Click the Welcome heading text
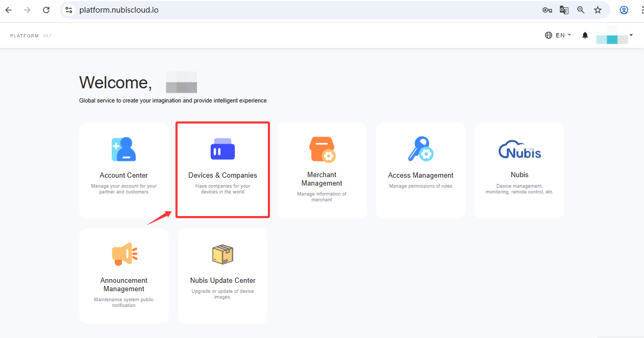Image resolution: width=644 pixels, height=338 pixels. 116,83
